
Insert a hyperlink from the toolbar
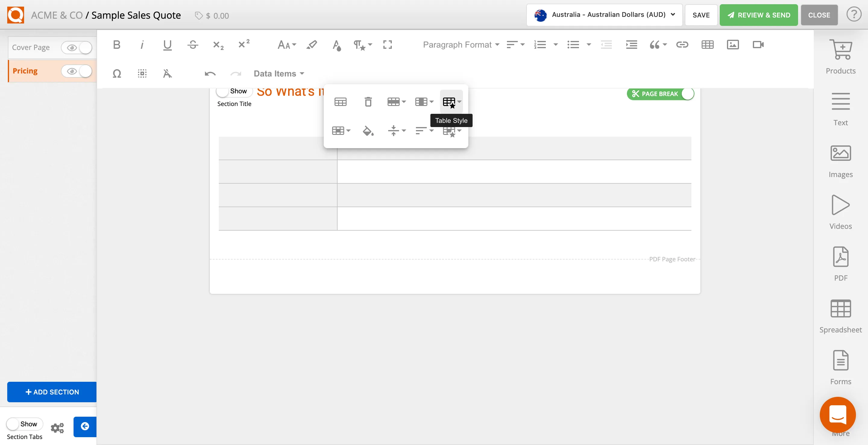pos(682,45)
